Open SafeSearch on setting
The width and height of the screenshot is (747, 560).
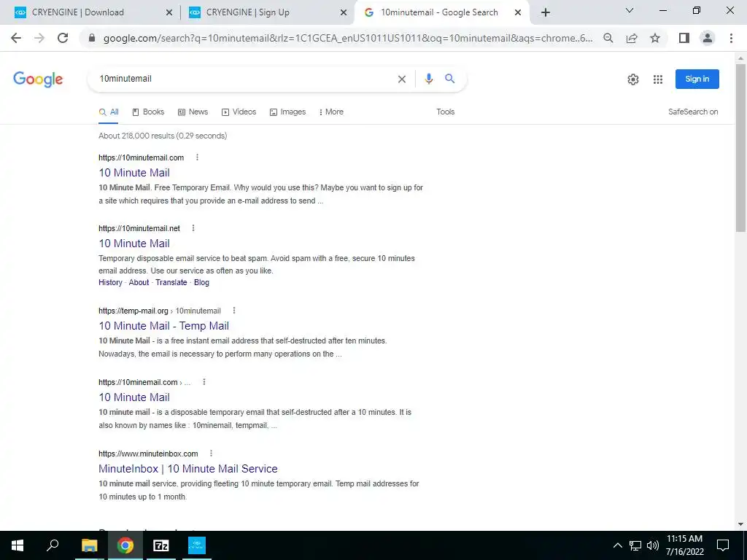[x=693, y=112]
